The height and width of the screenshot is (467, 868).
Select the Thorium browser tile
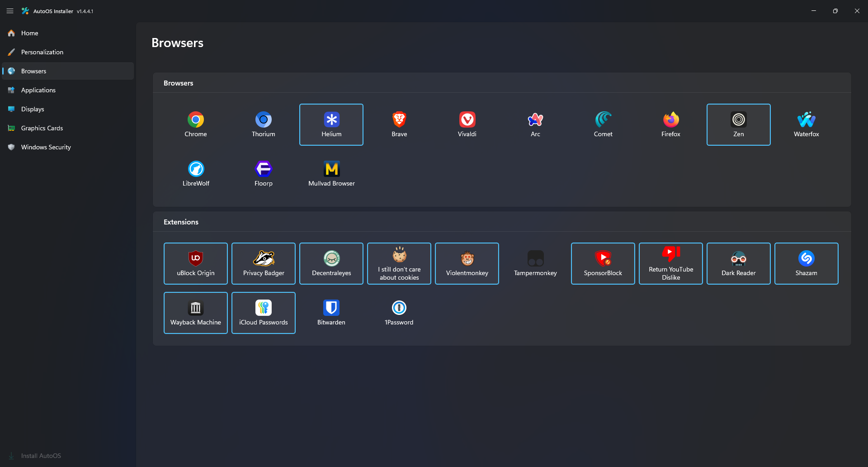coord(264,124)
